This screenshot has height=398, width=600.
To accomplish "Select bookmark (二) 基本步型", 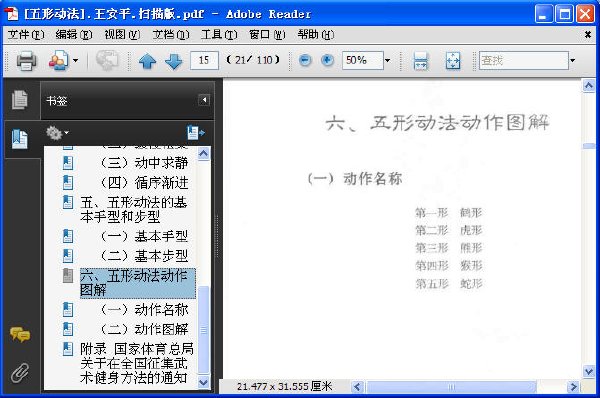I will pyautogui.click(x=144, y=256).
